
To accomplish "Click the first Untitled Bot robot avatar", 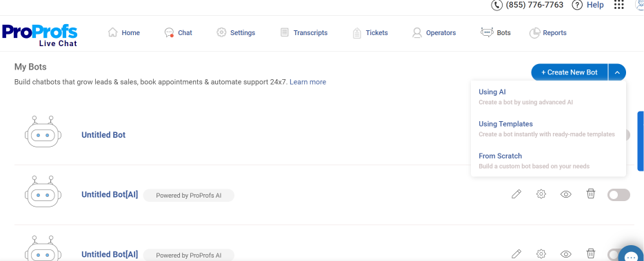I will point(43,132).
